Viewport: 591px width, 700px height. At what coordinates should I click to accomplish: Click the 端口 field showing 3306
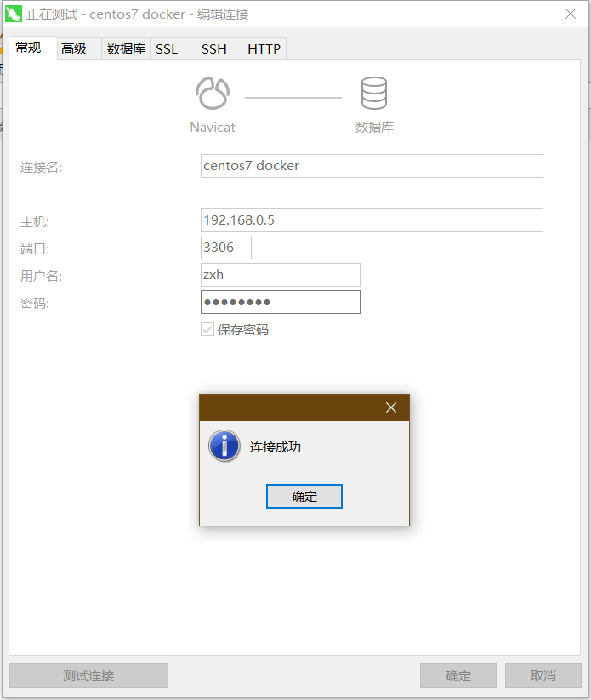(226, 248)
